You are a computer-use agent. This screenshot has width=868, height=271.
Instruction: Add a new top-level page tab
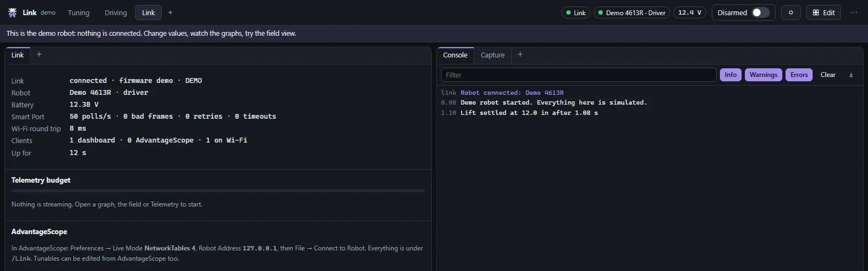tap(170, 12)
